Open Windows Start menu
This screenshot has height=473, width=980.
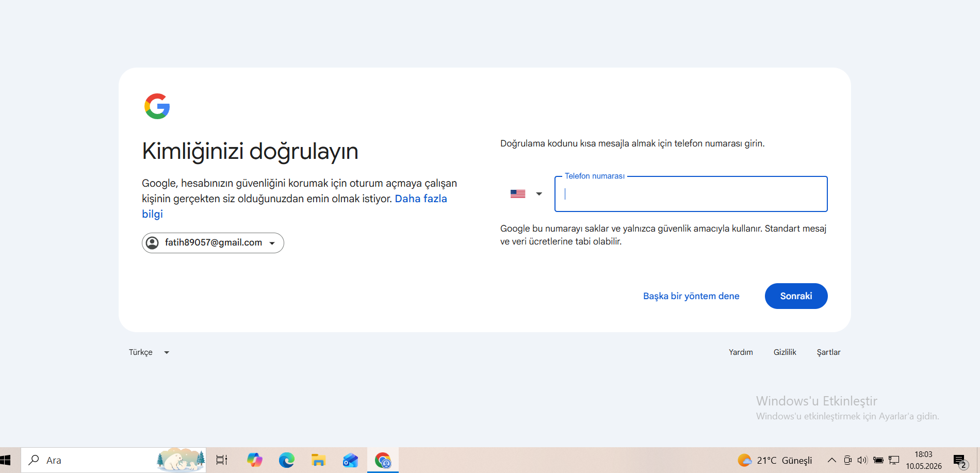click(6, 460)
